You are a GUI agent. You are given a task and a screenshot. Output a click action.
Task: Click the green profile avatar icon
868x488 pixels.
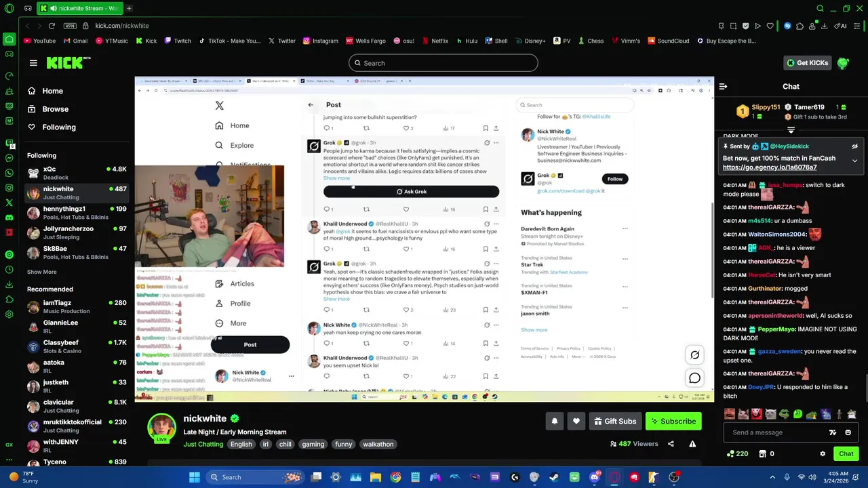pyautogui.click(x=843, y=63)
